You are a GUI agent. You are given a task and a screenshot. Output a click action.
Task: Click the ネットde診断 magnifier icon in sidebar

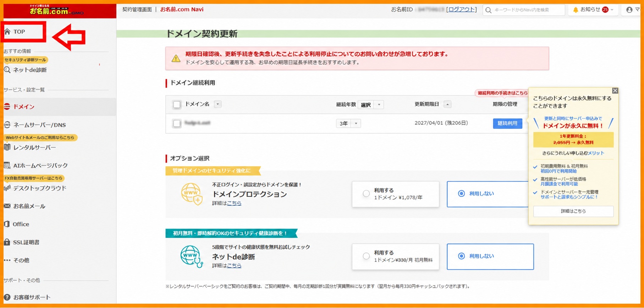tap(7, 70)
